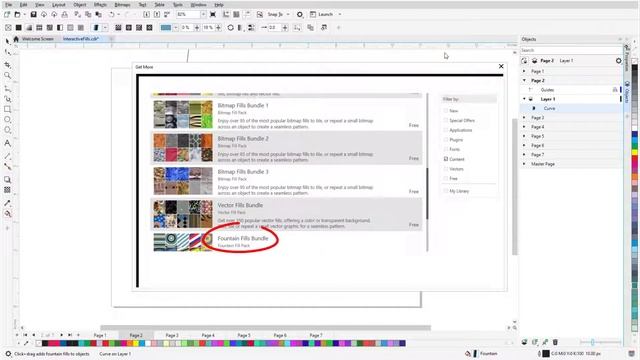The height and width of the screenshot is (360, 640).
Task: Select the Shape tool in toolbox
Action: coord(7,52)
